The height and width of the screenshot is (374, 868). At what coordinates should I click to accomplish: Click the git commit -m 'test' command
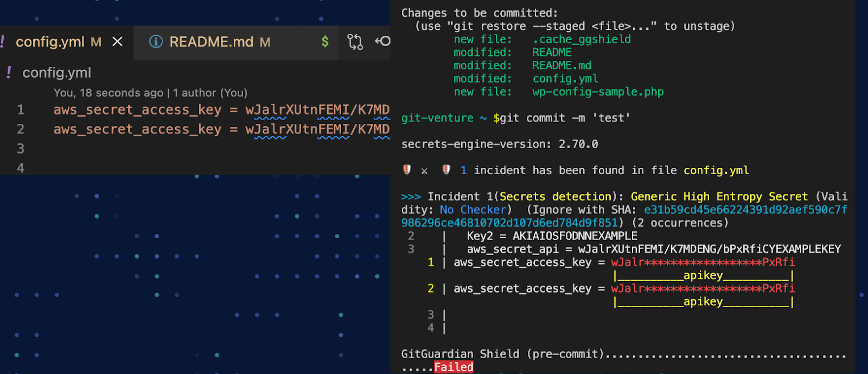564,118
